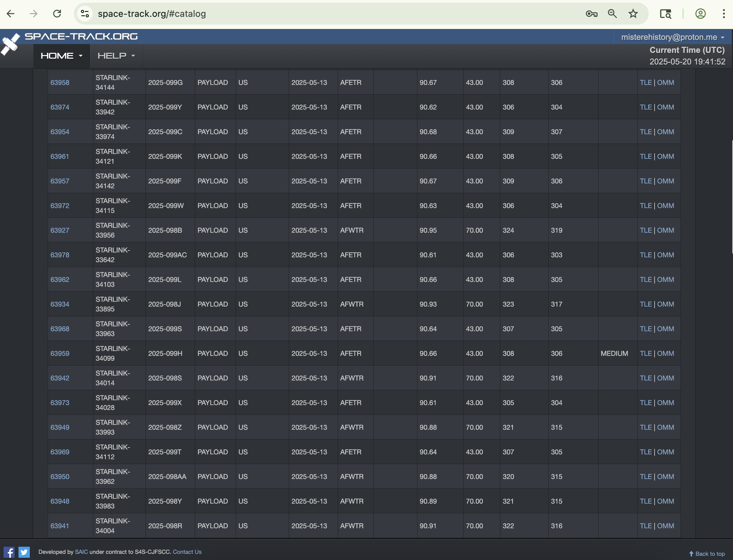This screenshot has height=560, width=733.
Task: Download TLE for STARLINK-34144
Action: coord(646,83)
